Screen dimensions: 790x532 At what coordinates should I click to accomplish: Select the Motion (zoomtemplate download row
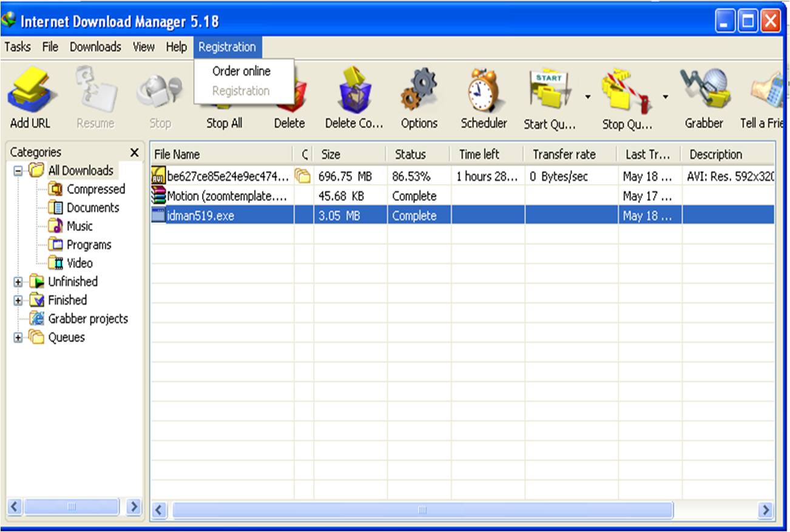[x=462, y=196]
